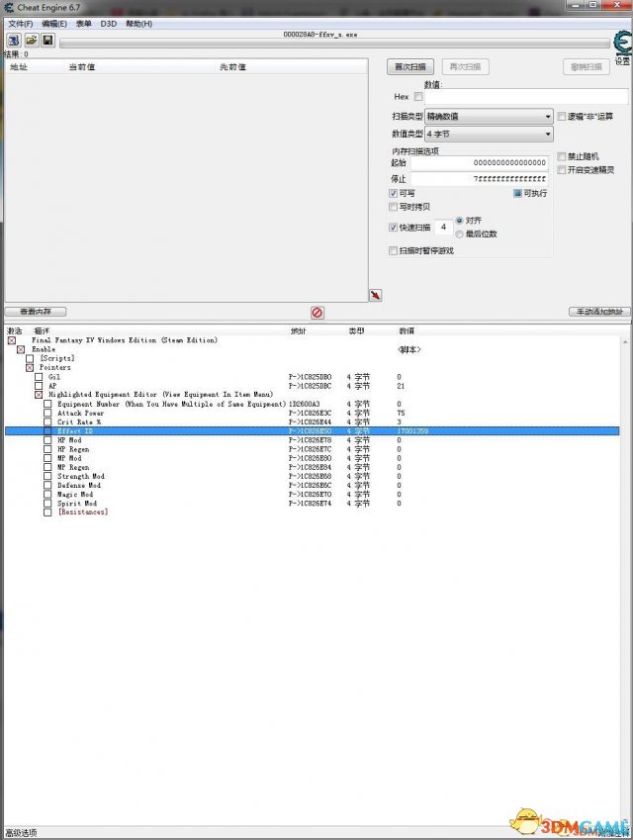
Task: Click the 查看内存 button
Action: coord(36,312)
